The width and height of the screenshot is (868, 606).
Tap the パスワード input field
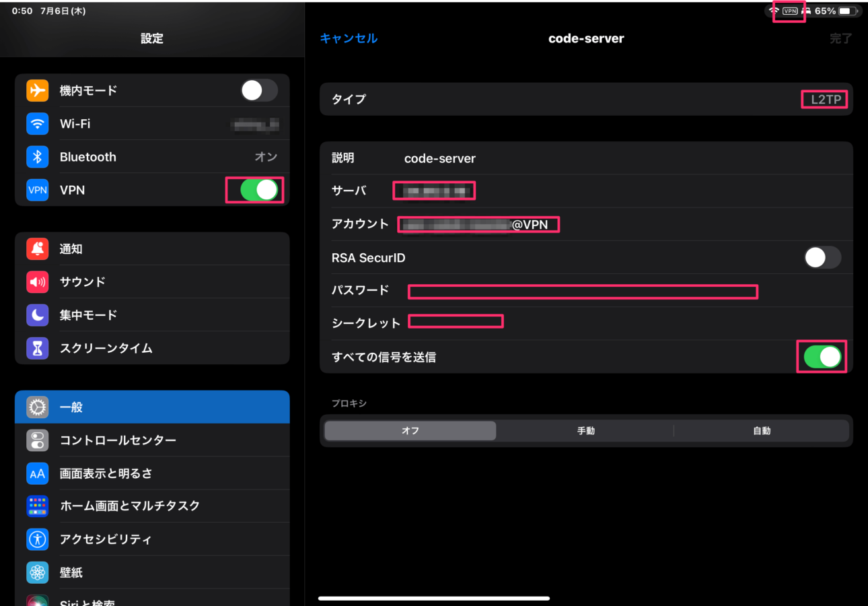(586, 291)
